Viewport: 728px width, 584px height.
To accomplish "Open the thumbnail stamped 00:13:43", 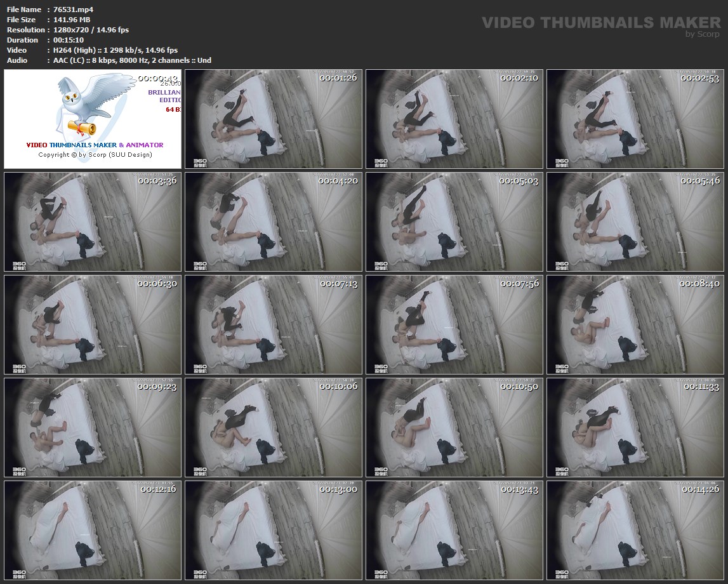I will pos(454,530).
